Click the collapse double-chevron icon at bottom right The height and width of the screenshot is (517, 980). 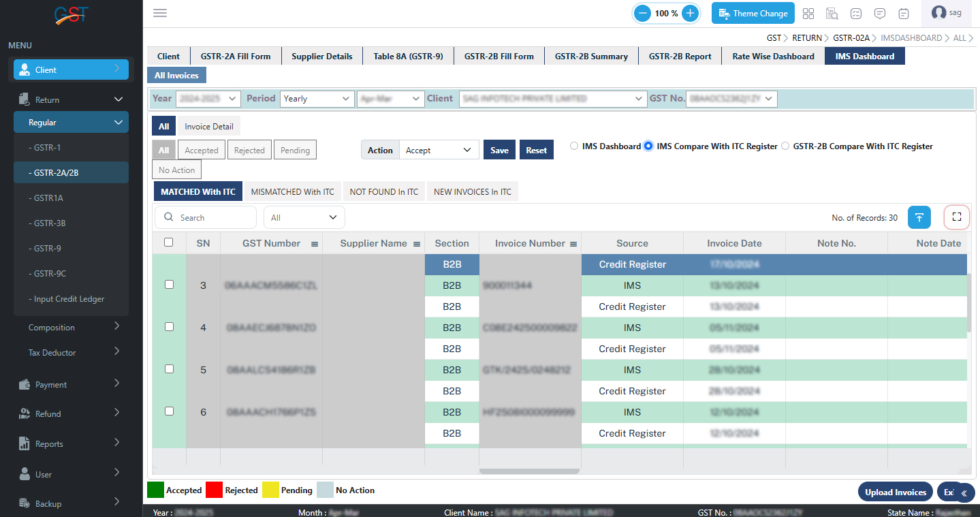tap(964, 493)
